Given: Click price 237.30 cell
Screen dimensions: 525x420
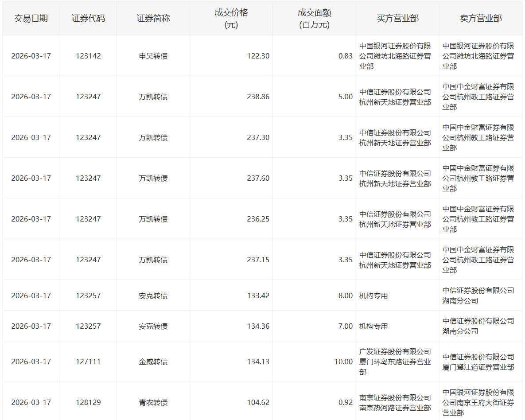Looking at the screenshot, I should (x=258, y=137).
